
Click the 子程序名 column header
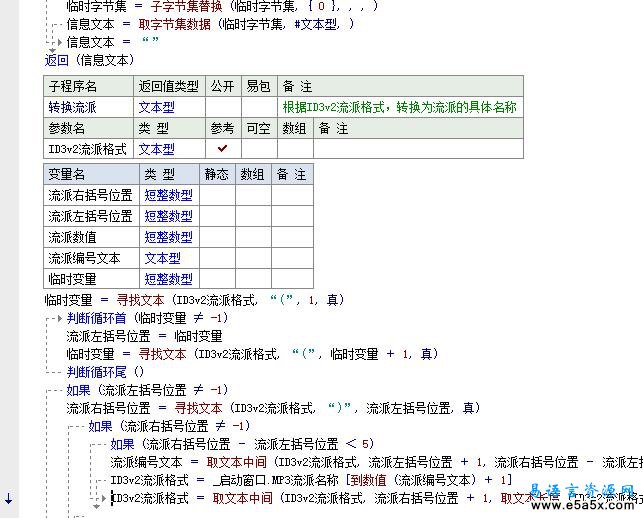tap(89, 86)
